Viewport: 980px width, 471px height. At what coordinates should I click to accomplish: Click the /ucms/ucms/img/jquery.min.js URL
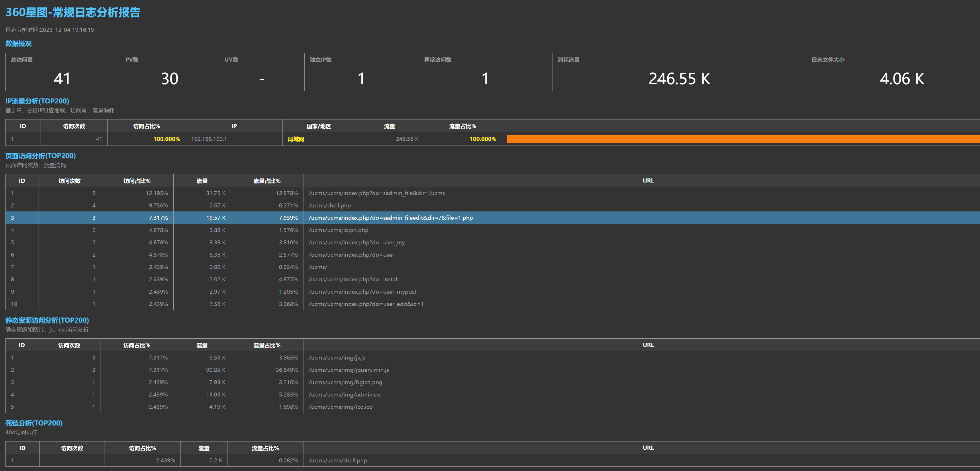(348, 370)
